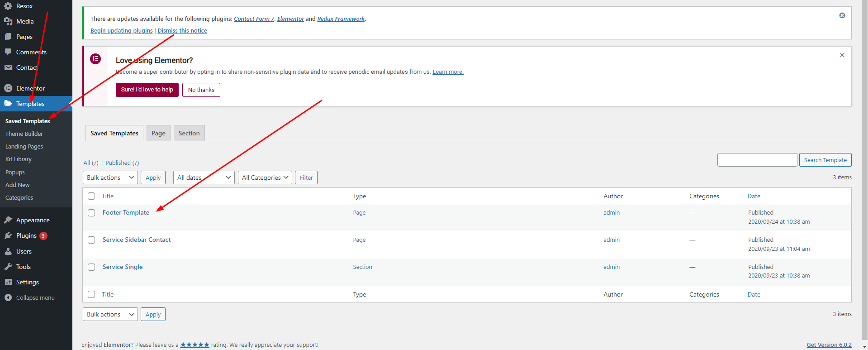
Task: Click the Templates folder icon
Action: (8, 103)
